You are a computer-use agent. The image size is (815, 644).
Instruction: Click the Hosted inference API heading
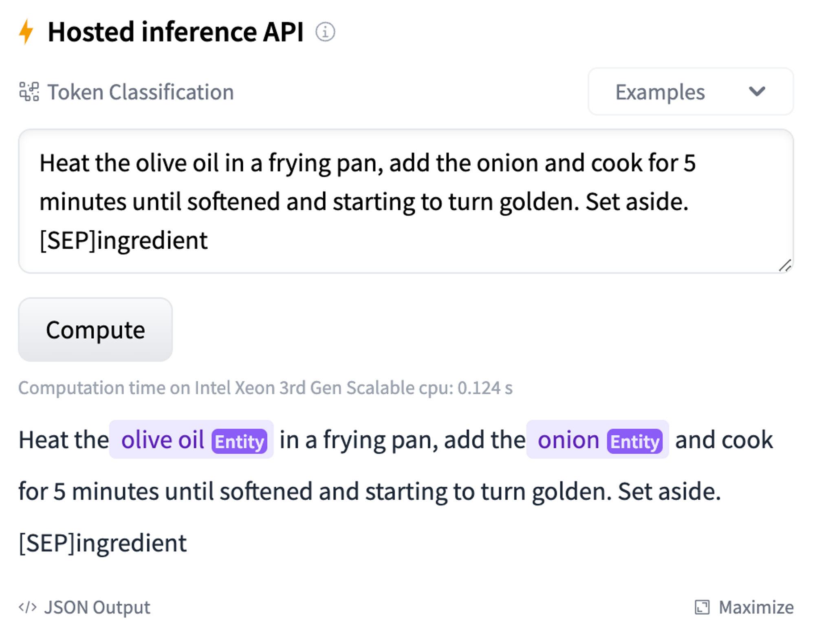click(176, 32)
